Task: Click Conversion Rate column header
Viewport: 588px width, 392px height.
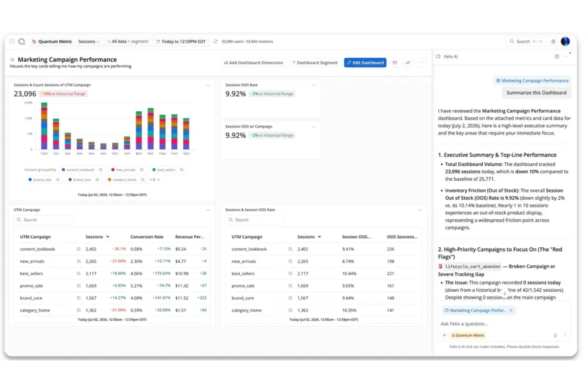Action: click(147, 237)
